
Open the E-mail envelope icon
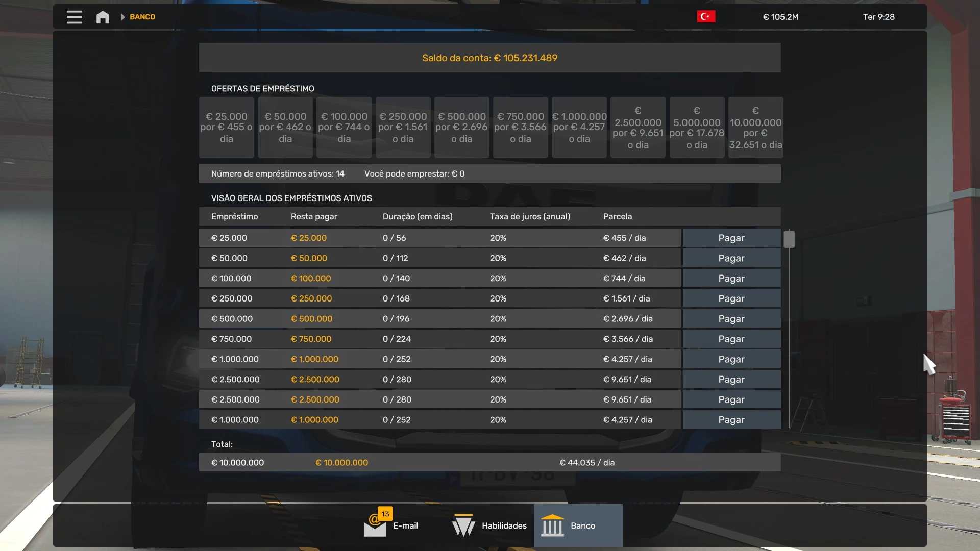374,527
